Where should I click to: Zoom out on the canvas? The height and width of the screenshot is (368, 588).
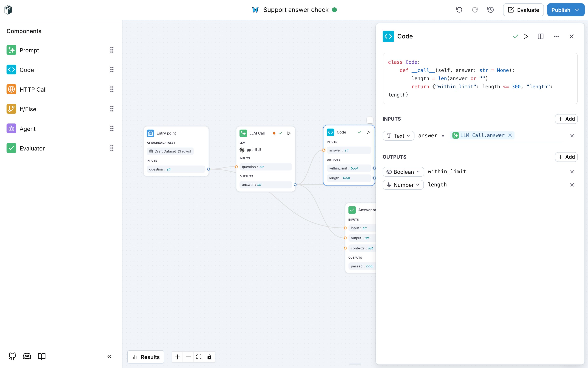pyautogui.click(x=188, y=357)
